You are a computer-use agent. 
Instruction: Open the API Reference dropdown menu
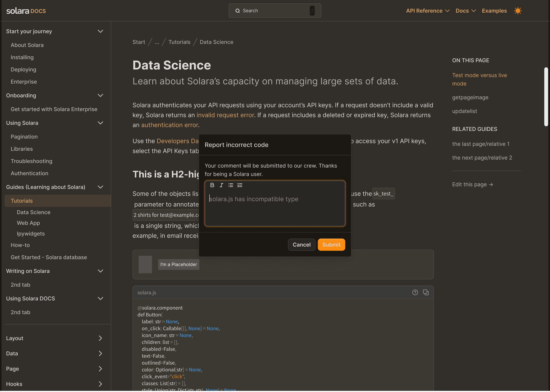(427, 11)
